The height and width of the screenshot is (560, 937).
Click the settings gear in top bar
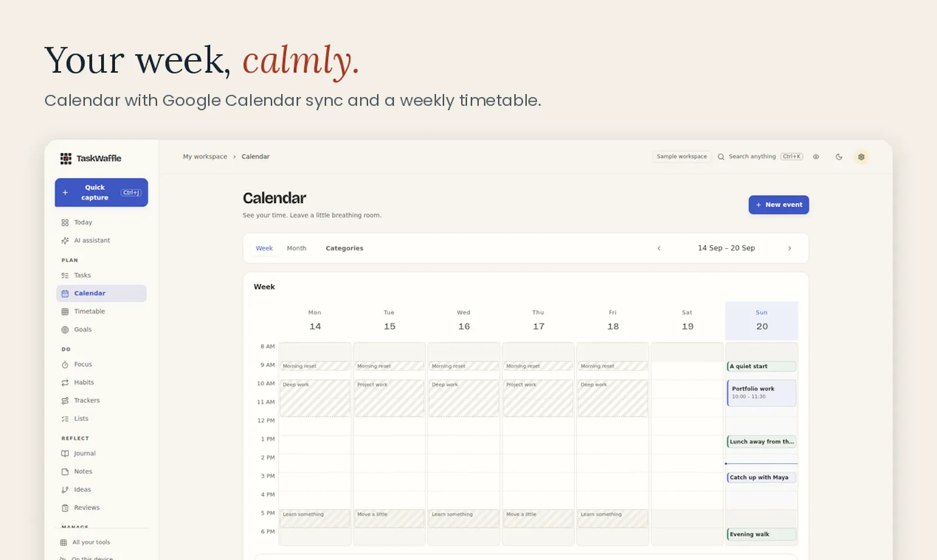click(x=861, y=157)
